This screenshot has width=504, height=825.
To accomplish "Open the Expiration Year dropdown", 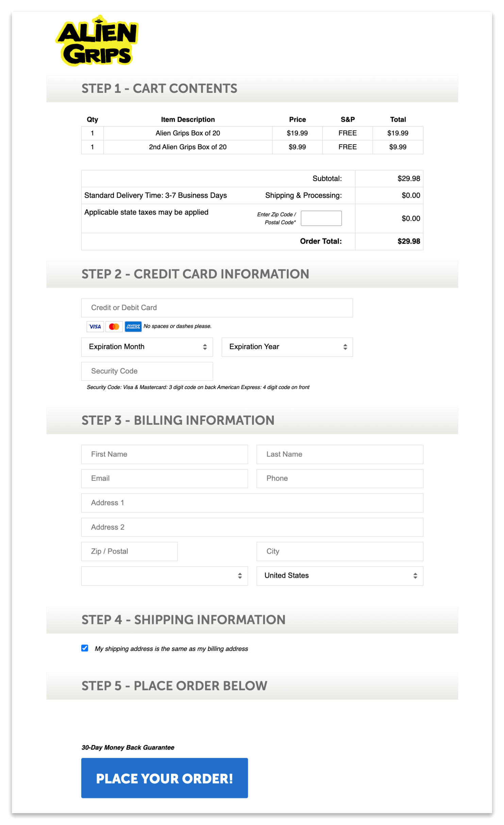I will click(287, 347).
